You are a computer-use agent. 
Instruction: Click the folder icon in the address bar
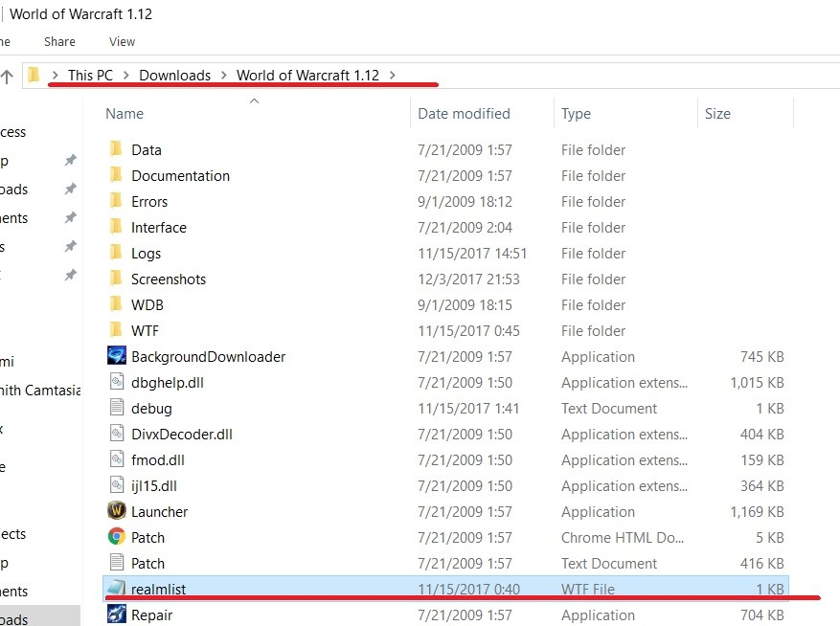(x=34, y=75)
